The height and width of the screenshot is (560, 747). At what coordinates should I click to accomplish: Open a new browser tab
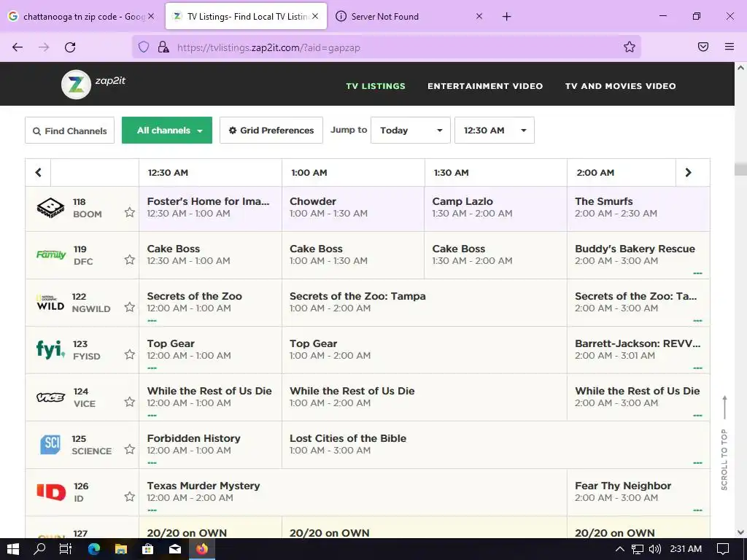pyautogui.click(x=506, y=17)
